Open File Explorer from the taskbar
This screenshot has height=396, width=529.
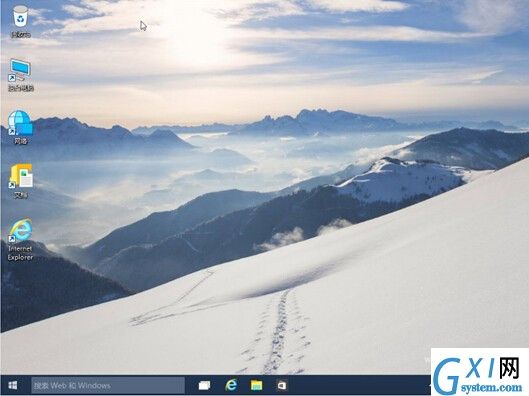pyautogui.click(x=256, y=385)
